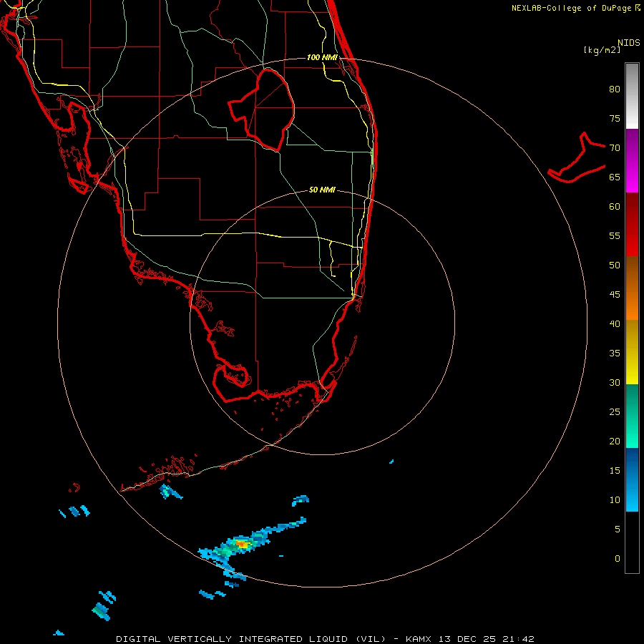The width and height of the screenshot is (644, 644).
Task: Click the 65 value on color scale
Action: [x=615, y=177]
